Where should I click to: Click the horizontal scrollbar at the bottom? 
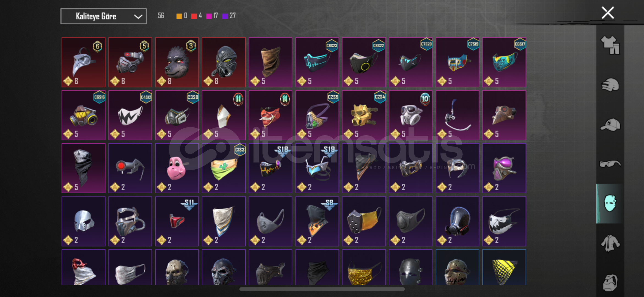[322, 289]
